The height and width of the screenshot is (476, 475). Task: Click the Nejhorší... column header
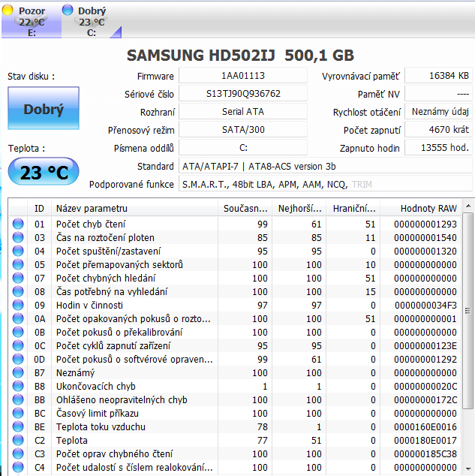click(x=299, y=208)
